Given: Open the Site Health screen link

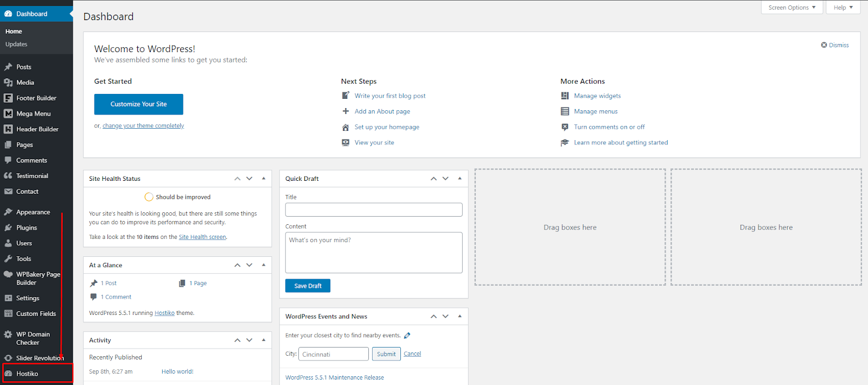Looking at the screenshot, I should [x=202, y=237].
